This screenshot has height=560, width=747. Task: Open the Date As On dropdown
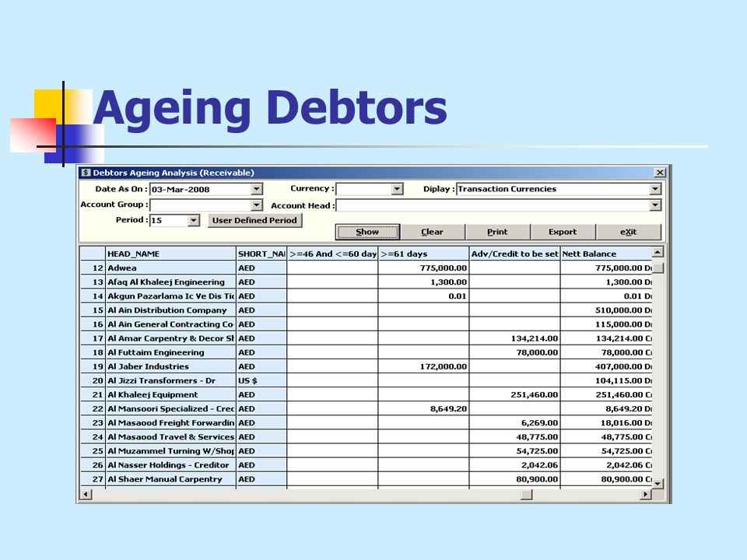(256, 189)
